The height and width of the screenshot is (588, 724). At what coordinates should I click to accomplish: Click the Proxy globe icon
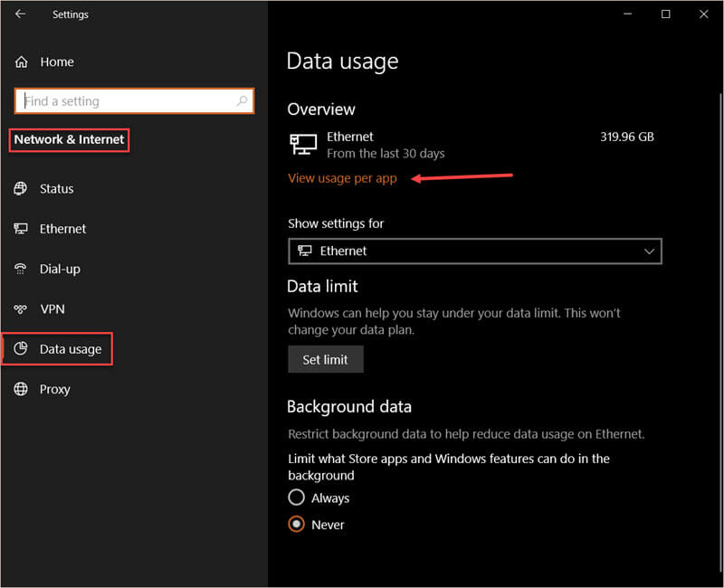(20, 389)
